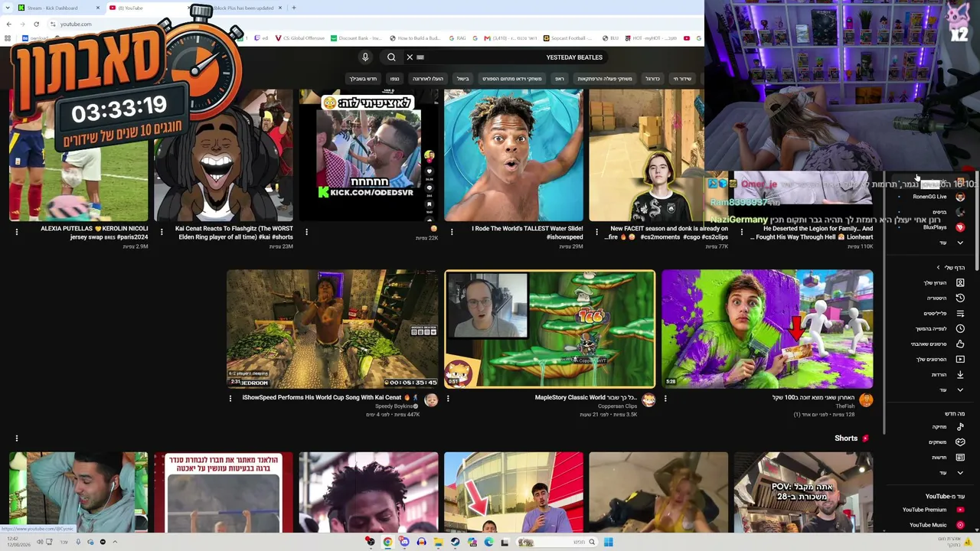Open the הדף שלי section chevron
This screenshot has height=551, width=980.
point(939,268)
